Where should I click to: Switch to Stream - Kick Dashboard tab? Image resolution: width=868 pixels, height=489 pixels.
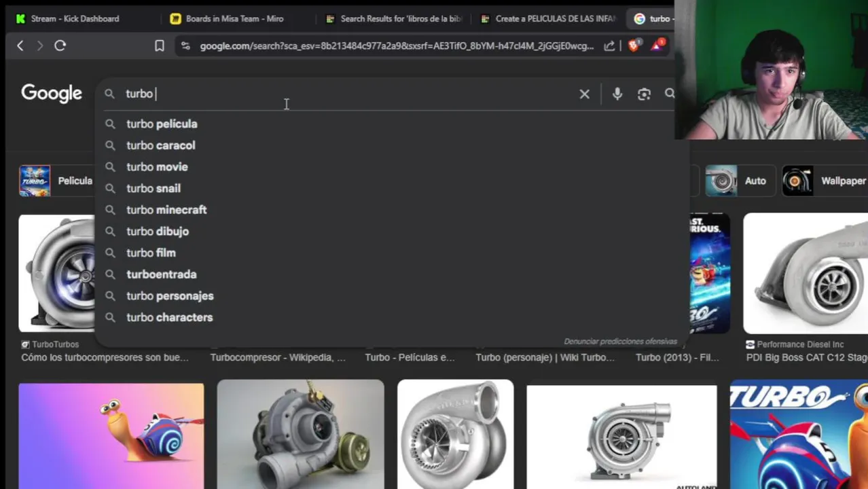click(x=75, y=18)
